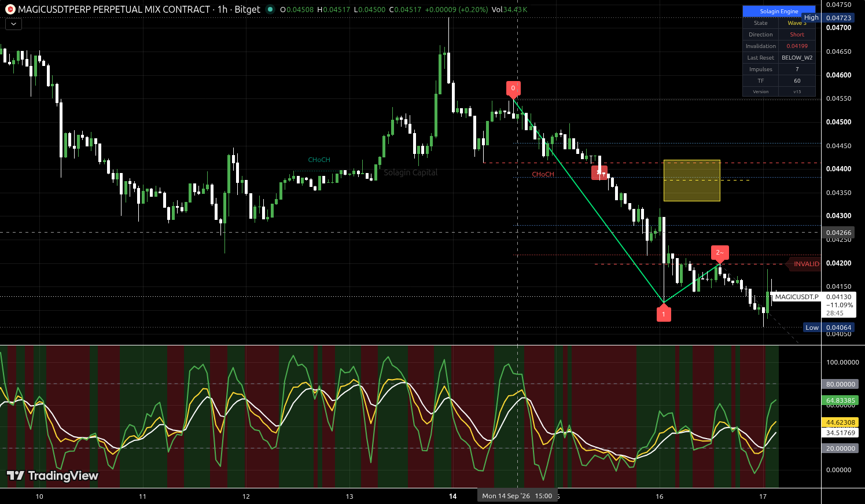This screenshot has width=865, height=504.
Task: Click the −11.09% change on price label
Action: pyautogui.click(x=839, y=305)
